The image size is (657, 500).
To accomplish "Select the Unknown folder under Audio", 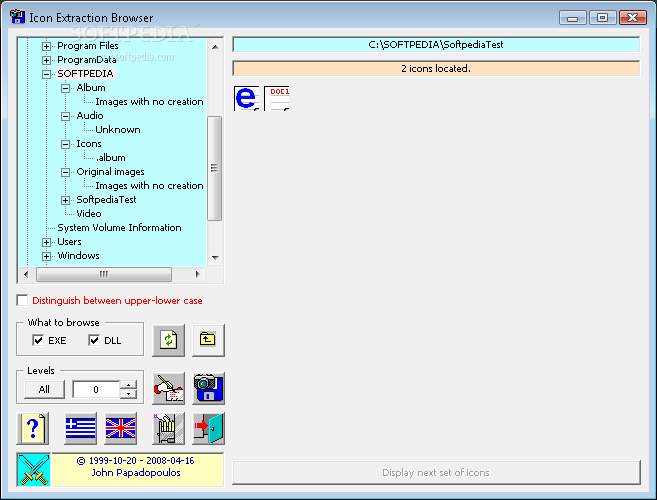I will [118, 130].
